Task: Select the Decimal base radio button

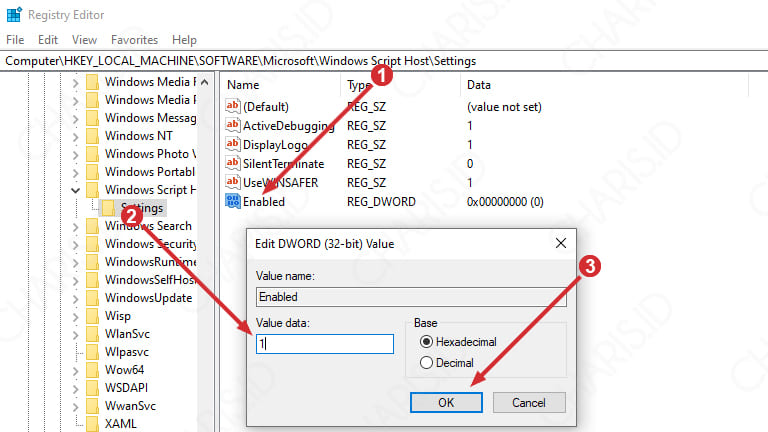Action: [426, 362]
